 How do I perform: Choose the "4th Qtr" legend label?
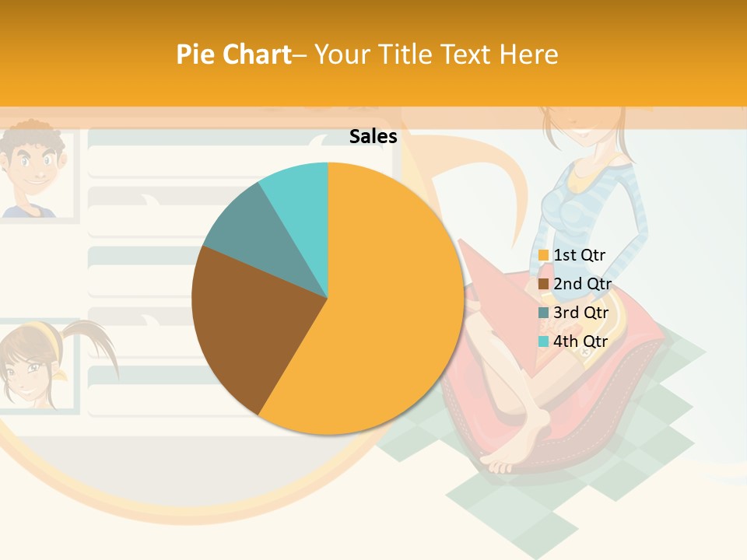580,341
